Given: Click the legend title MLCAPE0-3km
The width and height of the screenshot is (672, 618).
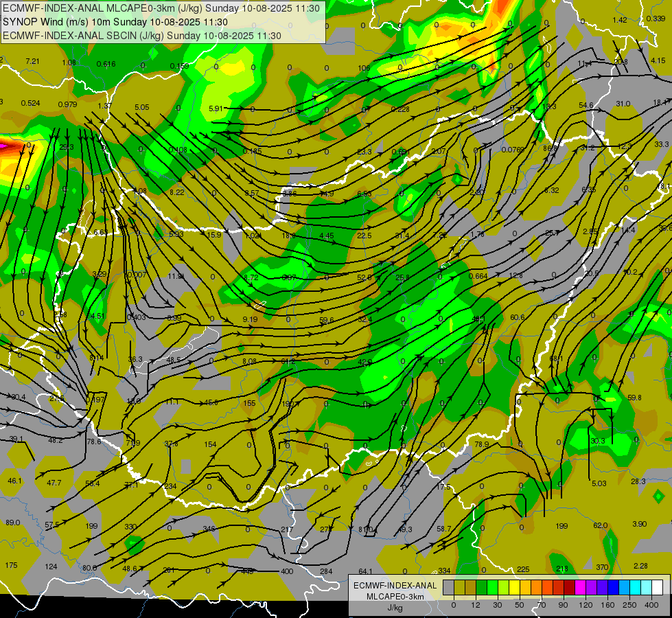Looking at the screenshot, I should (395, 597).
